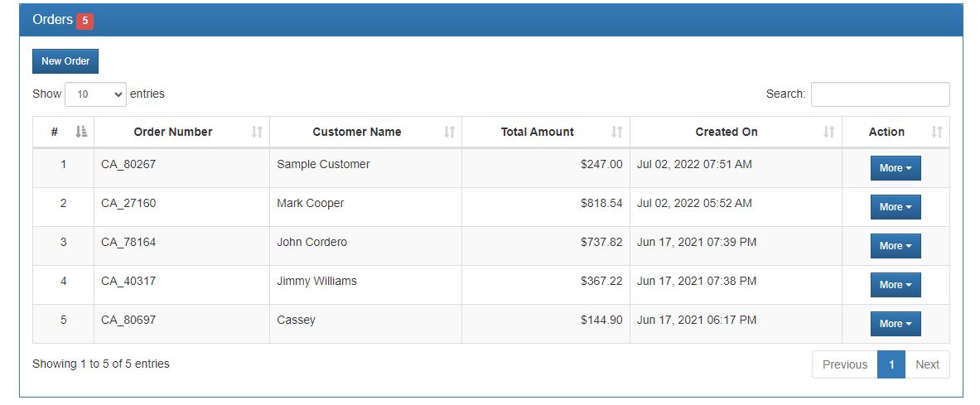Click the CA_27160 order number cell
This screenshot has width=980, height=405.
pyautogui.click(x=128, y=204)
